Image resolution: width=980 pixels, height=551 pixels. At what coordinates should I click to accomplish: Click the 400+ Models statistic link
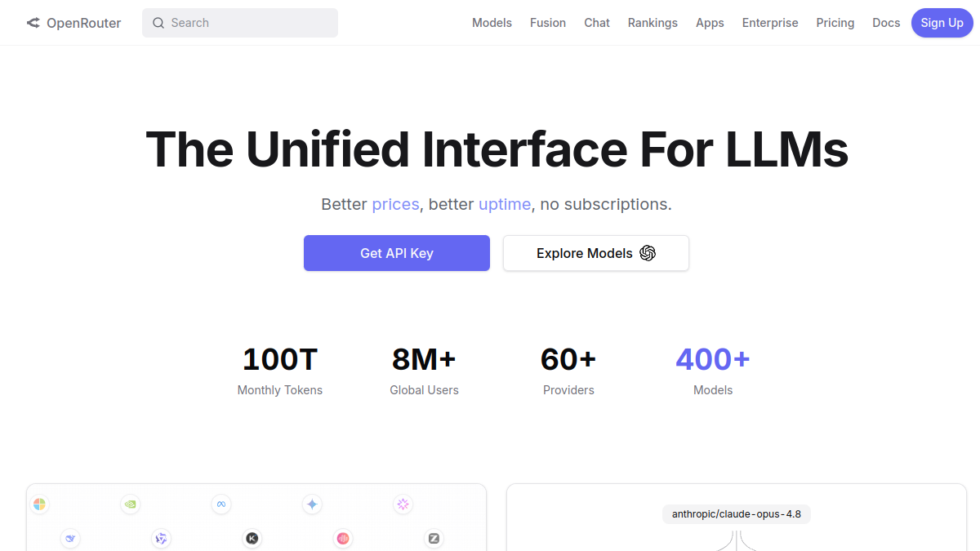[713, 371]
